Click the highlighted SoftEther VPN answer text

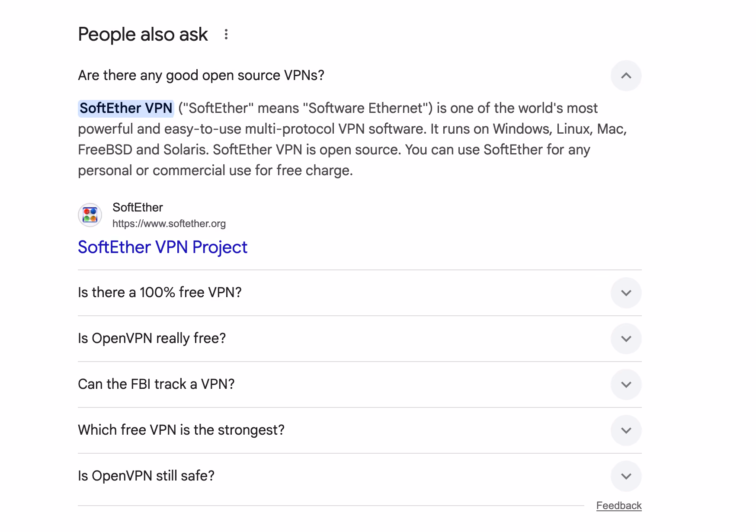(x=126, y=108)
